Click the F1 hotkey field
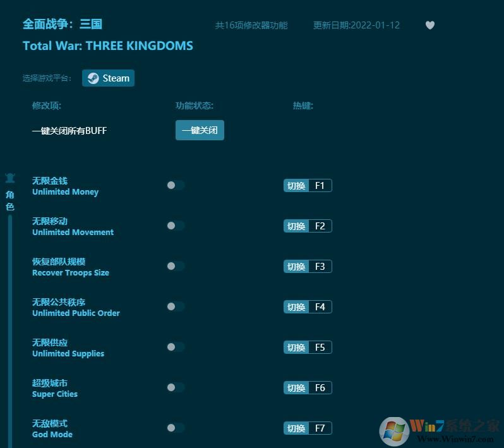 click(320, 186)
